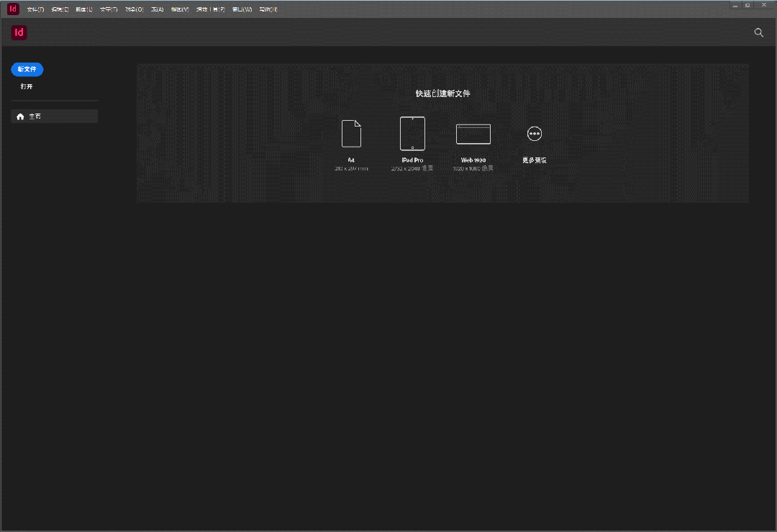Click the InDesign Id icon below the menu bar
Screen dimensions: 777x532
pyautogui.click(x=19, y=32)
